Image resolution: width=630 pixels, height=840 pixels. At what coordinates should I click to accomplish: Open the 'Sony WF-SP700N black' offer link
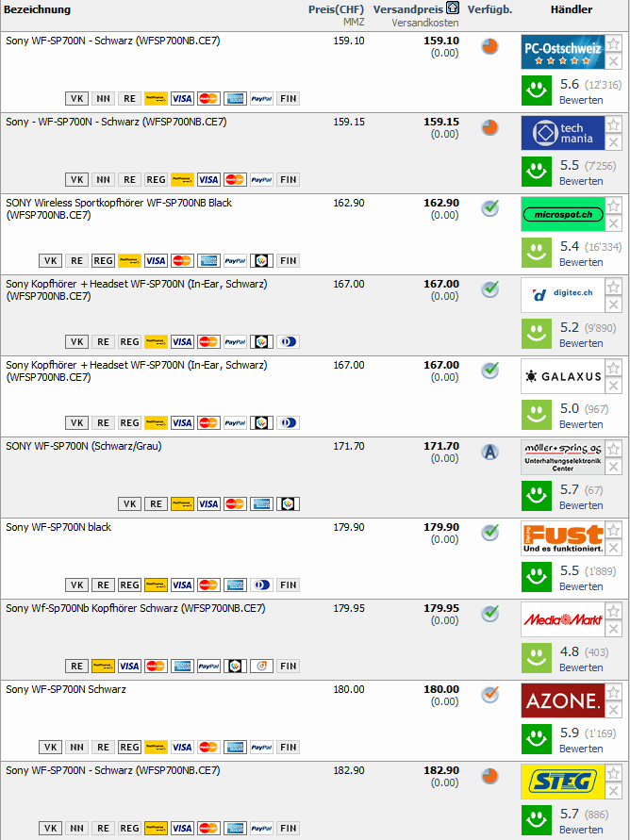click(x=58, y=527)
